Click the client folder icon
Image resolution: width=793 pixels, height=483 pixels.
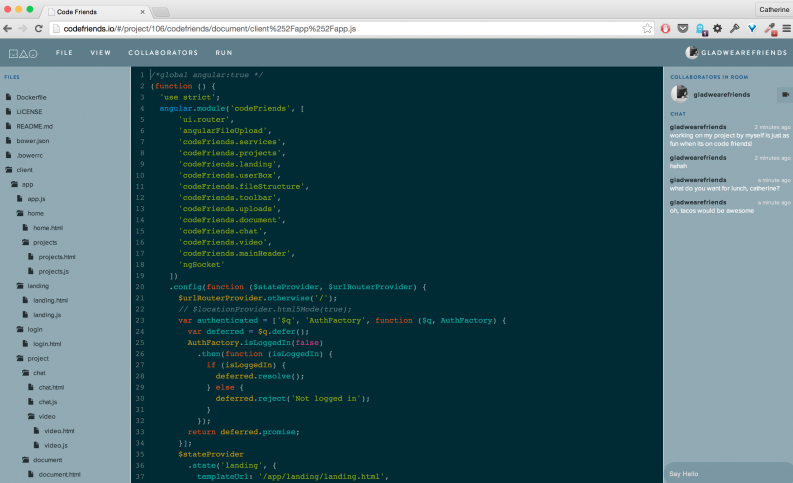pos(9,169)
